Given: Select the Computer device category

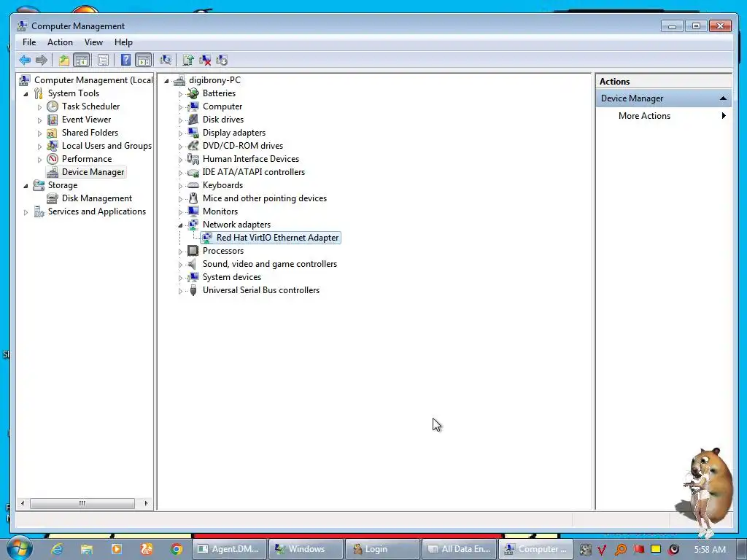Looking at the screenshot, I should point(222,106).
